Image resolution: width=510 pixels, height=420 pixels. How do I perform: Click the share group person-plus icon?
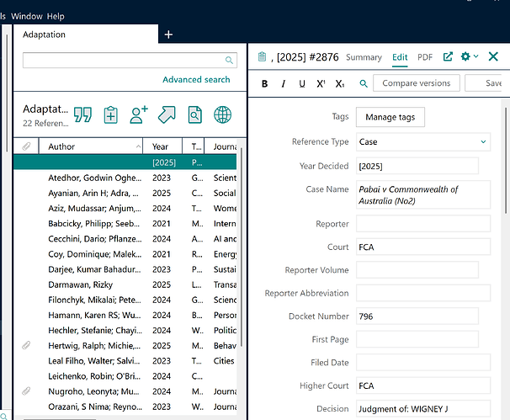[x=139, y=114]
